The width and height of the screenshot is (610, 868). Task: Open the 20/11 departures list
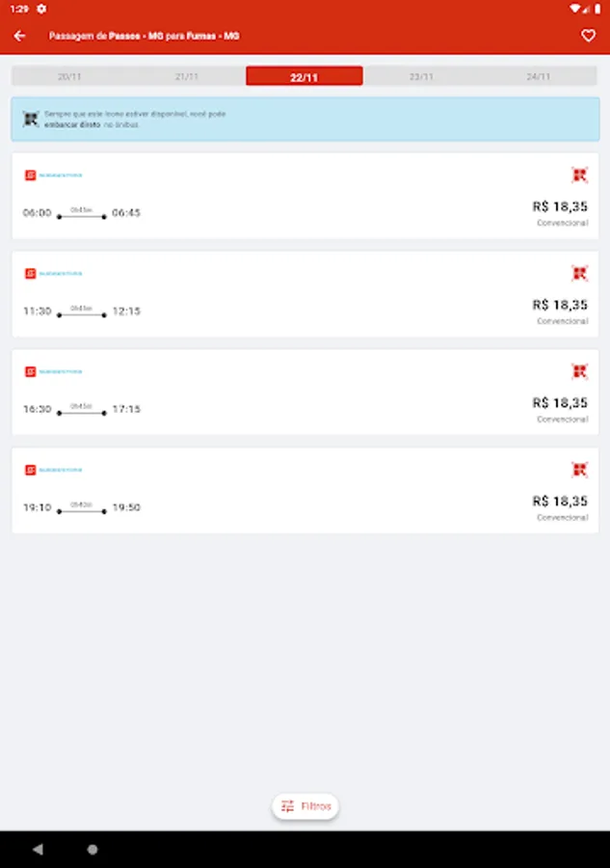coord(71,74)
